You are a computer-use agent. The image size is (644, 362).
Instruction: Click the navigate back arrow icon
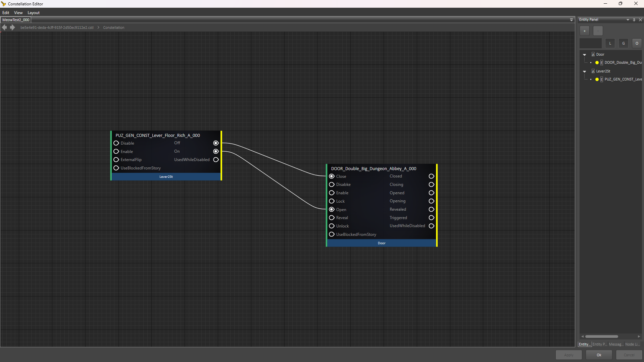tap(4, 28)
